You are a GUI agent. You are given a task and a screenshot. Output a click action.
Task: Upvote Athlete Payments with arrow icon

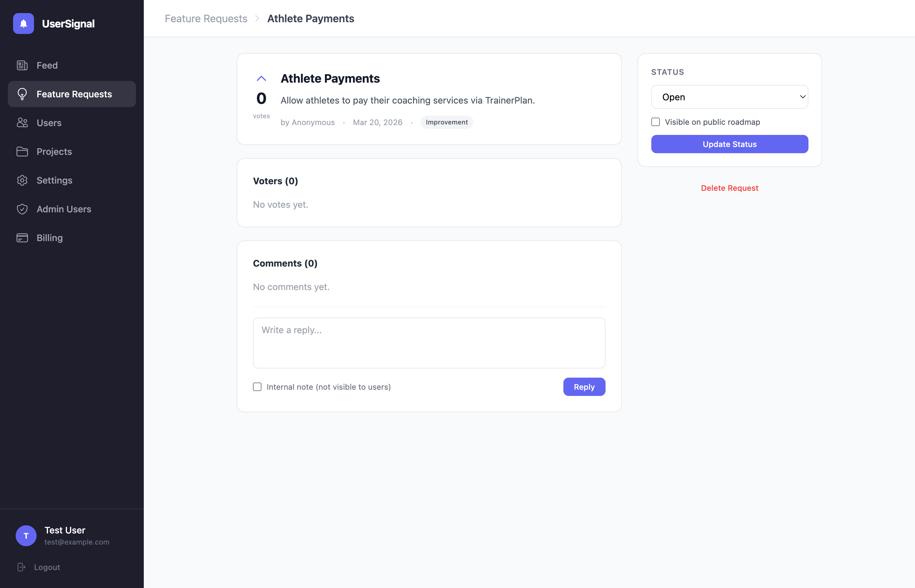coord(261,79)
